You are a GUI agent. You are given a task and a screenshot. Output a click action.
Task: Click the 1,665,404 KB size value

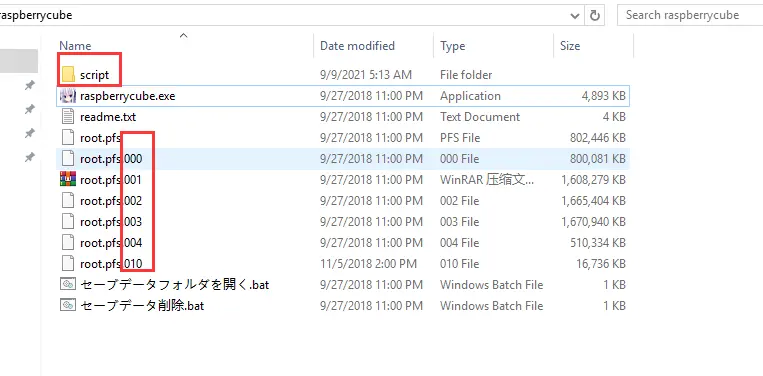593,201
